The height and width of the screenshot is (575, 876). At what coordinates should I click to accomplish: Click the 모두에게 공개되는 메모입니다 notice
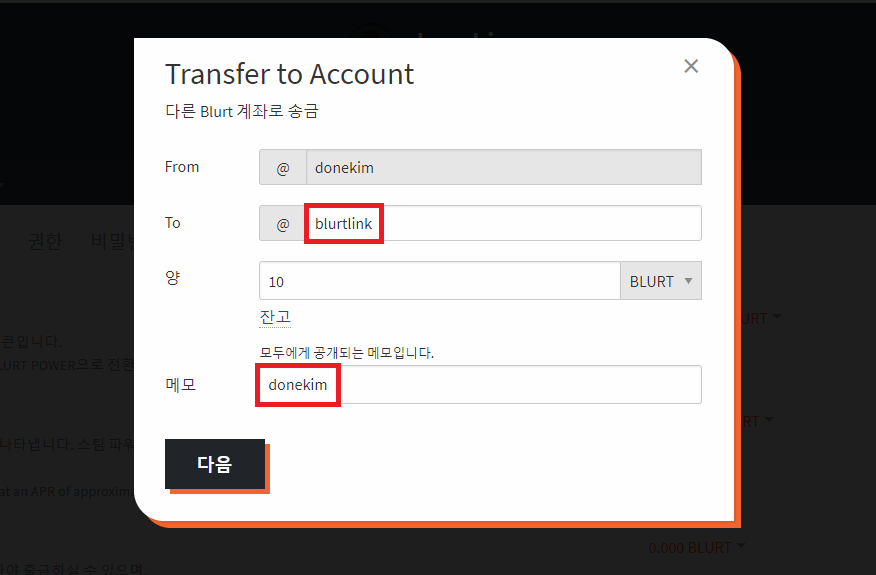pos(346,353)
